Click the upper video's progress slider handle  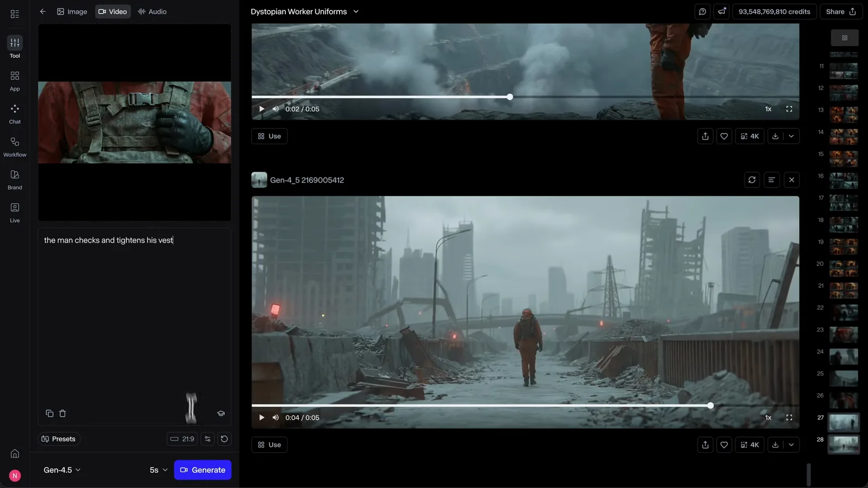pyautogui.click(x=509, y=97)
